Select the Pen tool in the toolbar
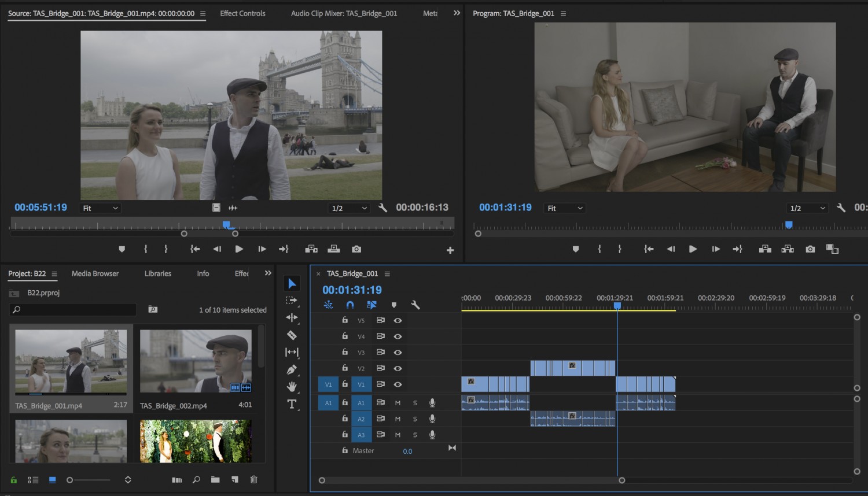868x496 pixels. 292,369
